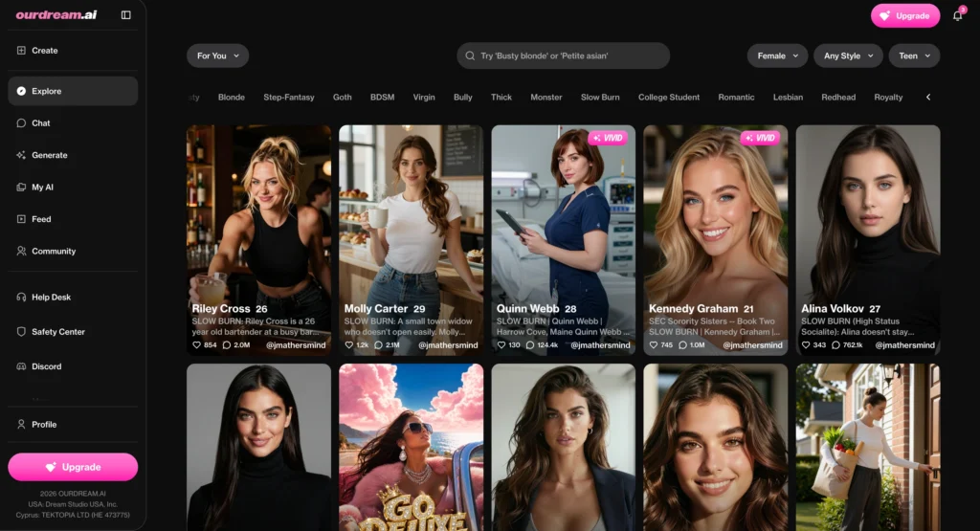Click the Profile person icon
The width and height of the screenshot is (980, 531).
coord(21,424)
